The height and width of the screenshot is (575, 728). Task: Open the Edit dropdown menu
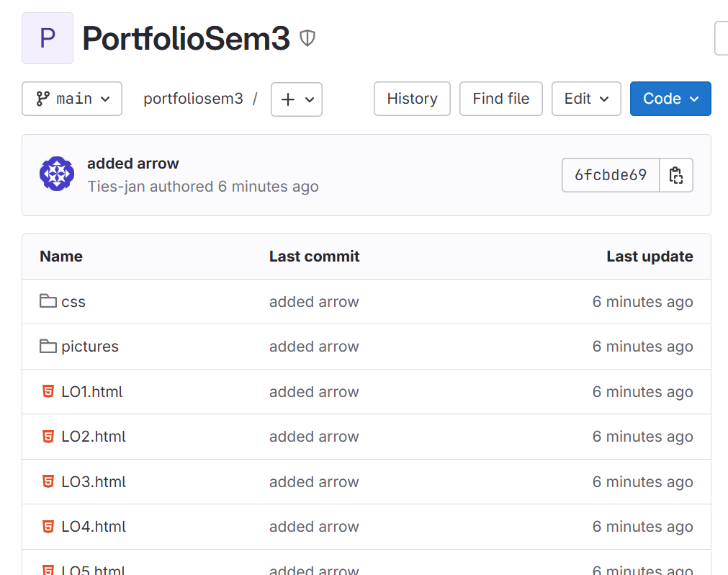(586, 99)
